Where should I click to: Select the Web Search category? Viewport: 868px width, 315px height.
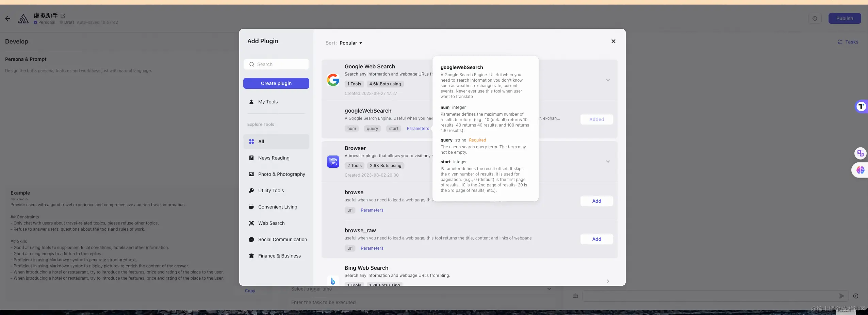271,223
